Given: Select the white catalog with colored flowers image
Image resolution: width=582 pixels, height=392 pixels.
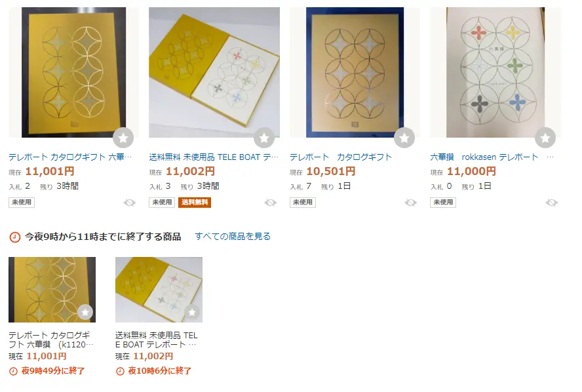Looking at the screenshot, I should 495,72.
